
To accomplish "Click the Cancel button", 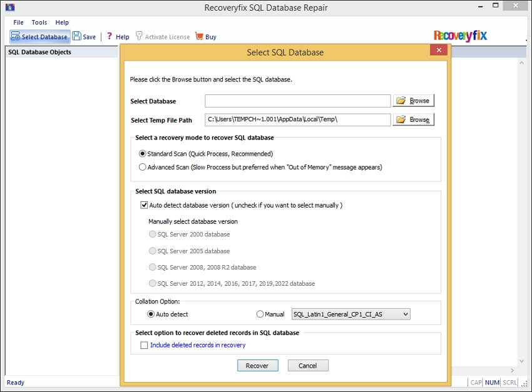I will click(x=308, y=366).
